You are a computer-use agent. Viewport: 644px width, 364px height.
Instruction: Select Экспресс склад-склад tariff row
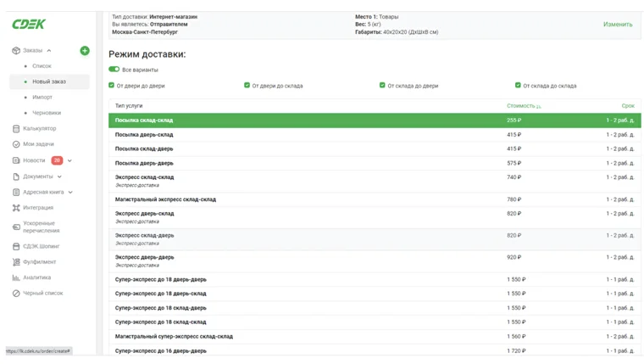[x=375, y=181]
